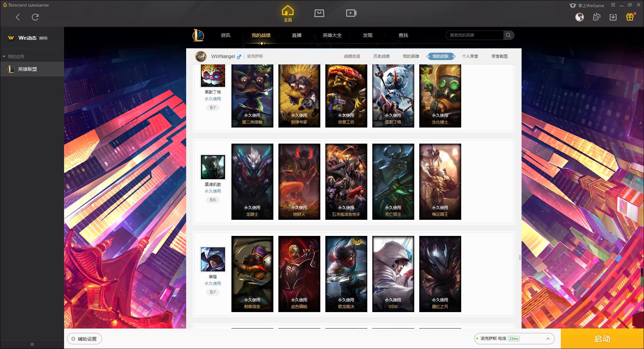
Task: Click the 5/6 skin count for 莫德凯撒
Action: coord(213,200)
